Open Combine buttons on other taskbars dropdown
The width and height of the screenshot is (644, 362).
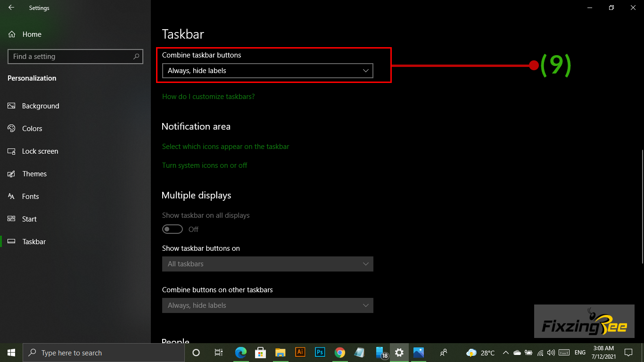pos(267,305)
